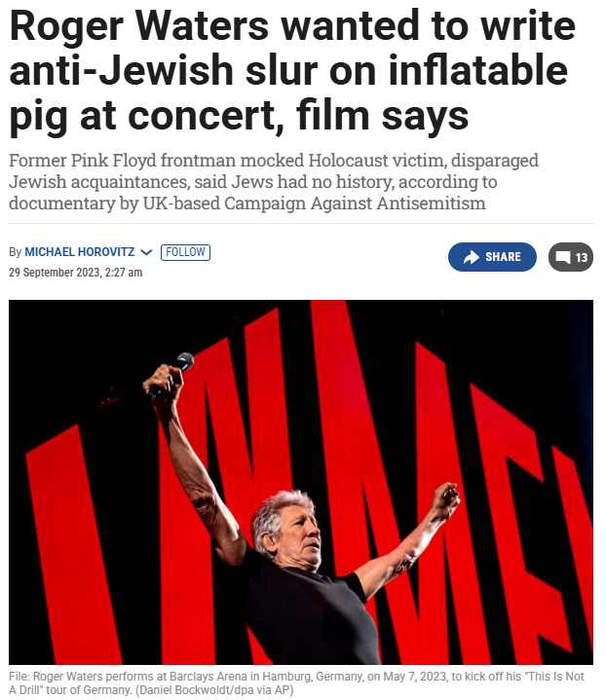Click the share arrow icon

click(471, 257)
